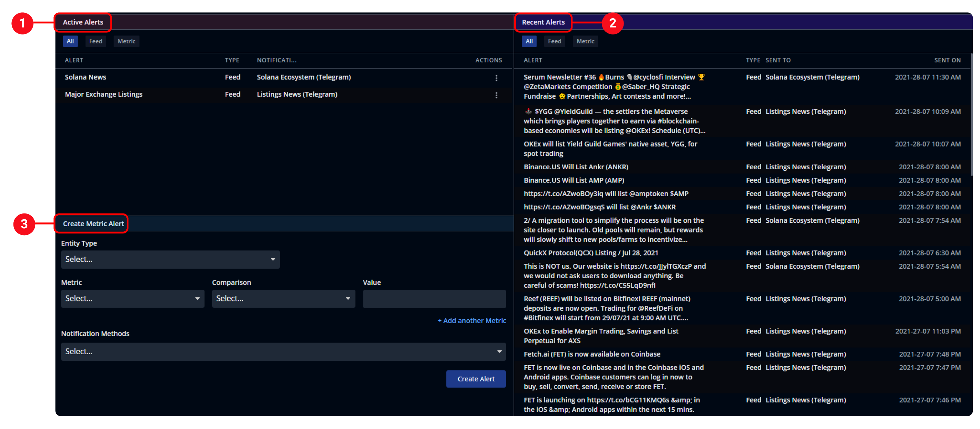Image resolution: width=980 pixels, height=429 pixels.
Task: Click the Solana News alert row
Action: [85, 77]
